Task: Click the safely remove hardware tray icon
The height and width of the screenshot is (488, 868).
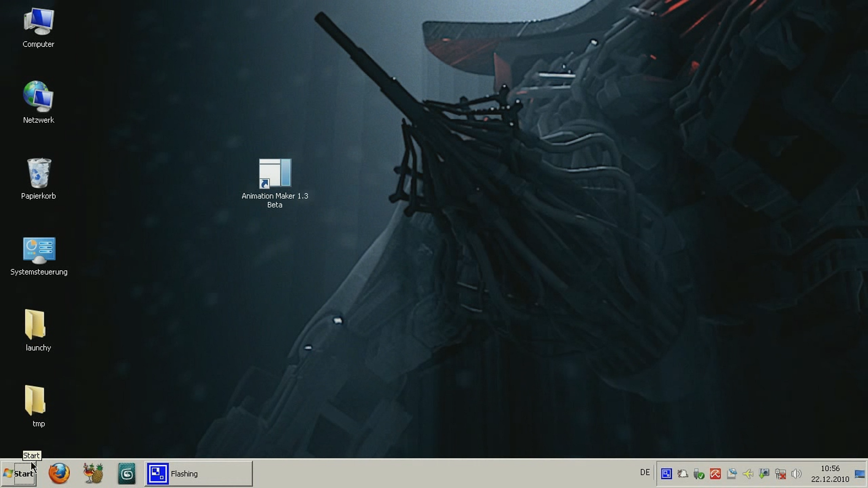Action: tap(699, 474)
